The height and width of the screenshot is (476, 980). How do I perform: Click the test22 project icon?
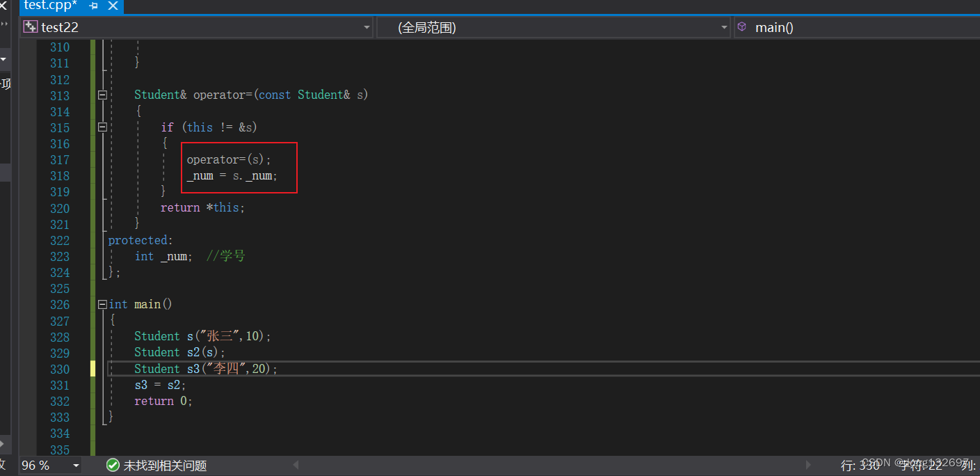click(x=30, y=27)
